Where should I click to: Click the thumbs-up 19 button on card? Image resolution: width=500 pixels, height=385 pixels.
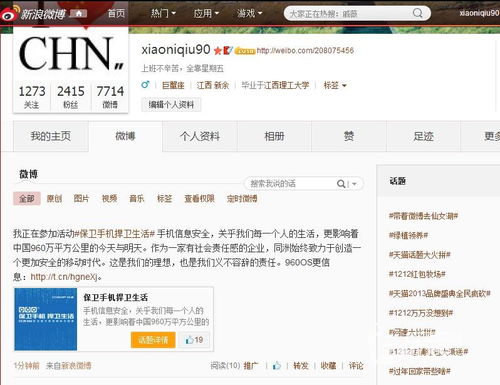[194, 340]
